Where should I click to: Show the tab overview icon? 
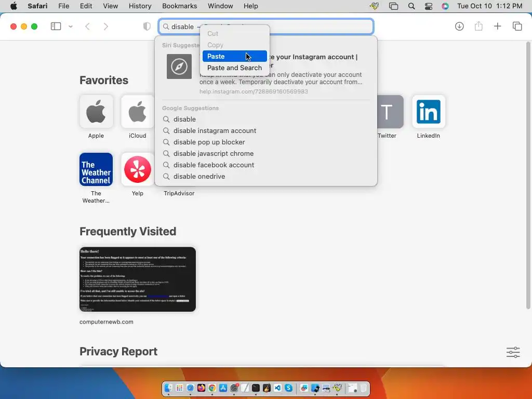pyautogui.click(x=517, y=26)
